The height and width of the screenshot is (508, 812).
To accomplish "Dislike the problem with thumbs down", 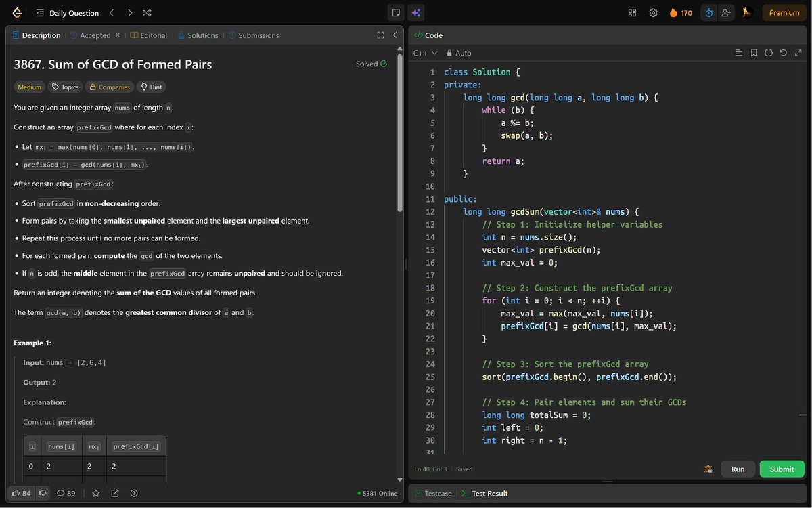I will coord(42,493).
